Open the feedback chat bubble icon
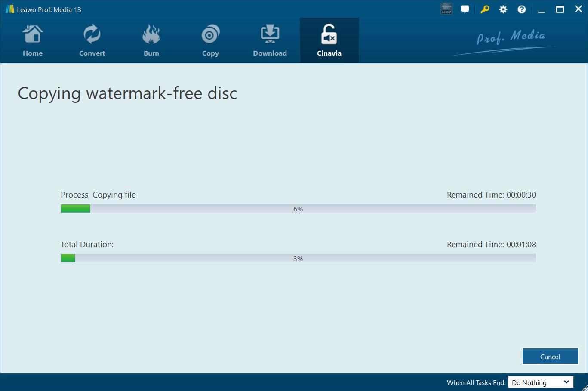588x391 pixels. (x=465, y=9)
